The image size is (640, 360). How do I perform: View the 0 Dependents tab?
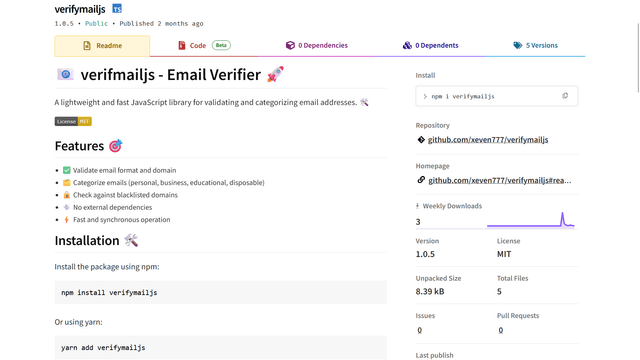pos(431,46)
